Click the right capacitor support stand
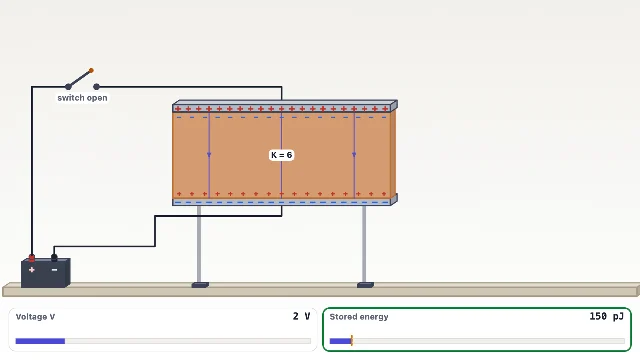Image resolution: width=640 pixels, height=360 pixels. 364,247
